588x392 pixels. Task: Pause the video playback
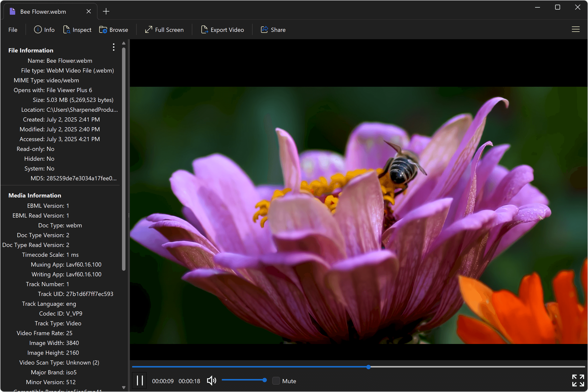point(139,380)
